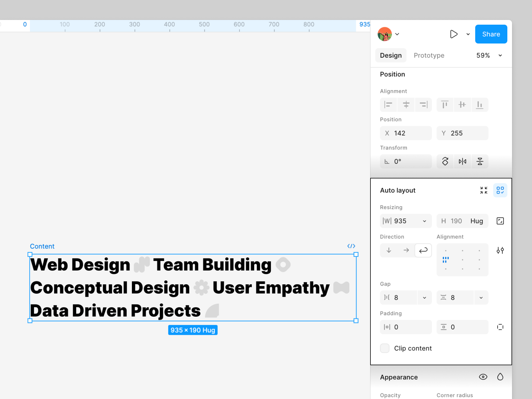Click Appearance section title
Viewport: 532px width, 399px height.
399,377
